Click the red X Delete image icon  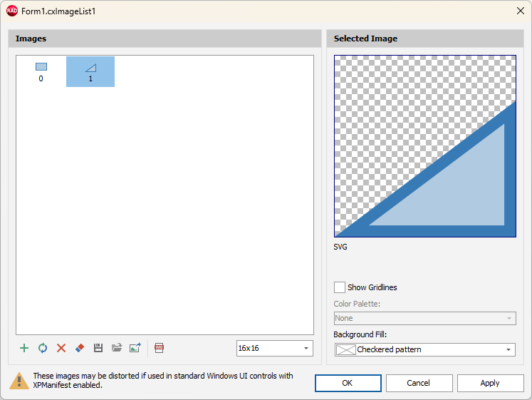(x=61, y=348)
